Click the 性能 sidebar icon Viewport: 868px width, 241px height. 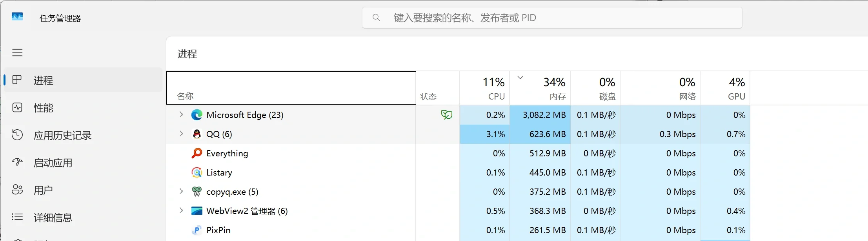click(17, 107)
